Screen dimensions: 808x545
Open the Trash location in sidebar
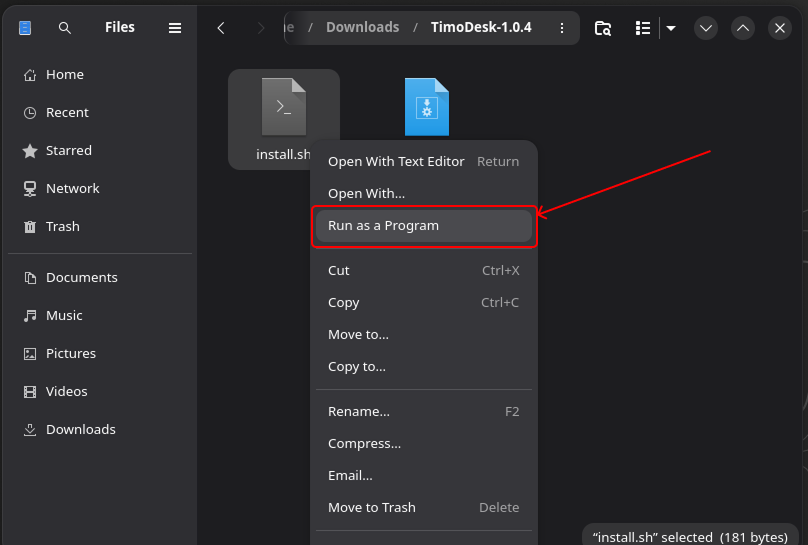tap(62, 226)
